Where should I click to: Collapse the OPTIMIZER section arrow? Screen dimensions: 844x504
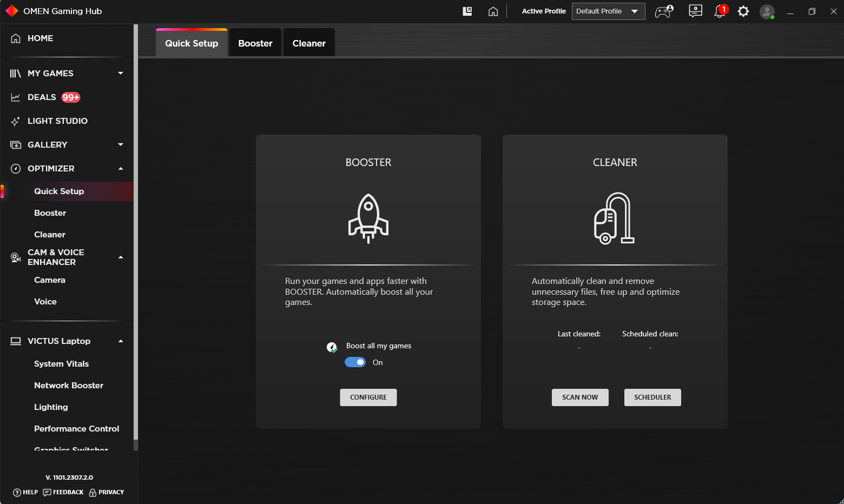coord(121,169)
